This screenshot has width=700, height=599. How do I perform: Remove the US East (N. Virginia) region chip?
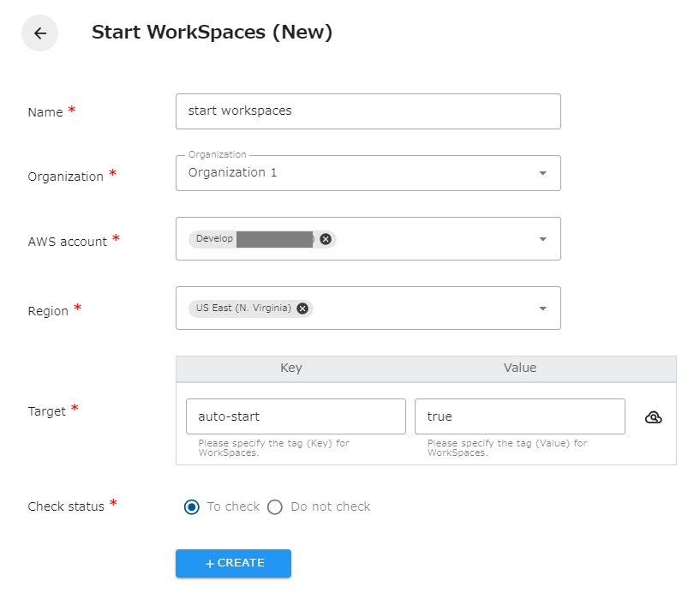(302, 308)
